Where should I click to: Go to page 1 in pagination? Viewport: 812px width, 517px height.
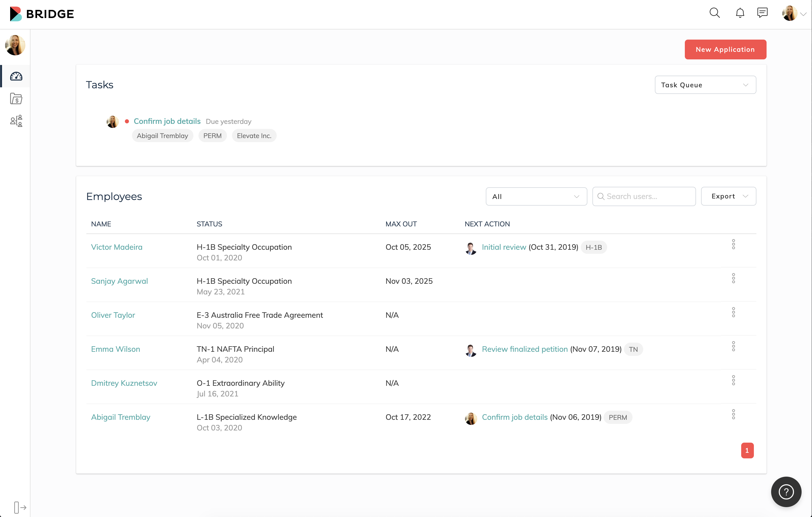point(747,450)
